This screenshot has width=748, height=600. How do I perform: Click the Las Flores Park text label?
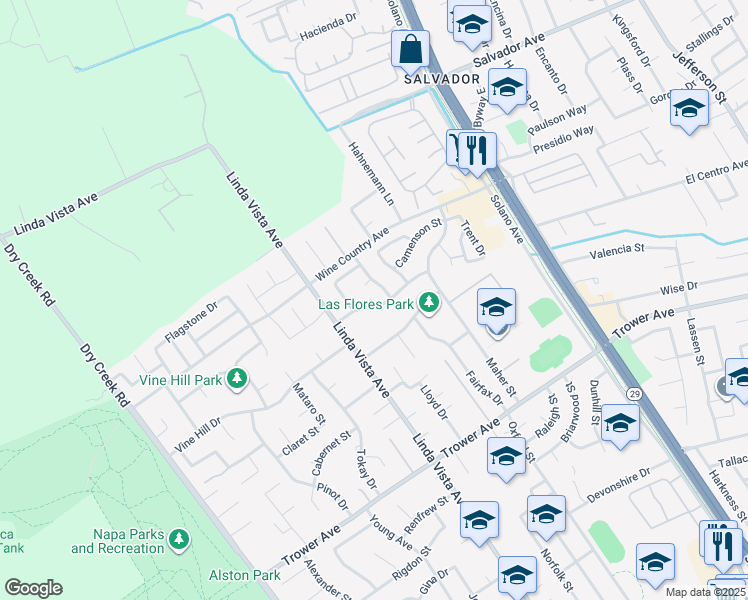pos(366,304)
